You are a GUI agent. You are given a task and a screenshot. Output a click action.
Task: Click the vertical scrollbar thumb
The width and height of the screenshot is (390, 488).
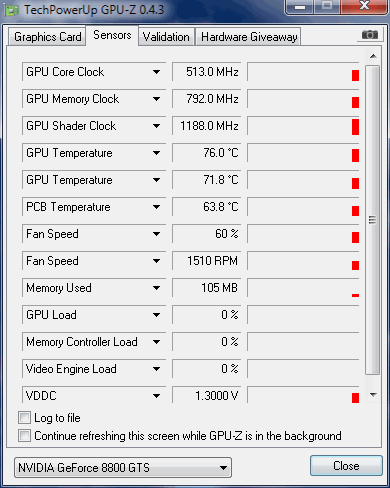click(372, 220)
